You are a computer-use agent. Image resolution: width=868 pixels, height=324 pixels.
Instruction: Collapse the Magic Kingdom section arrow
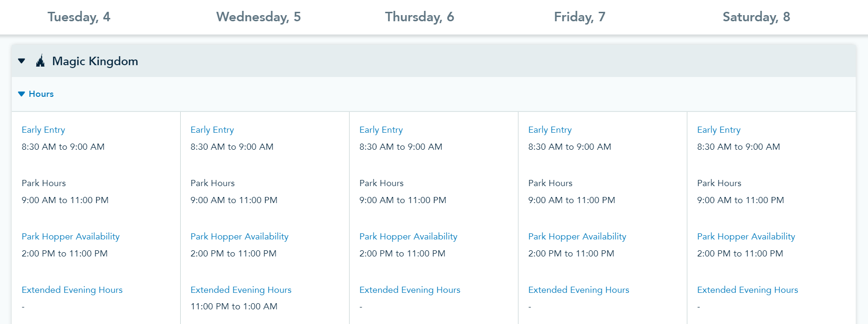[22, 61]
